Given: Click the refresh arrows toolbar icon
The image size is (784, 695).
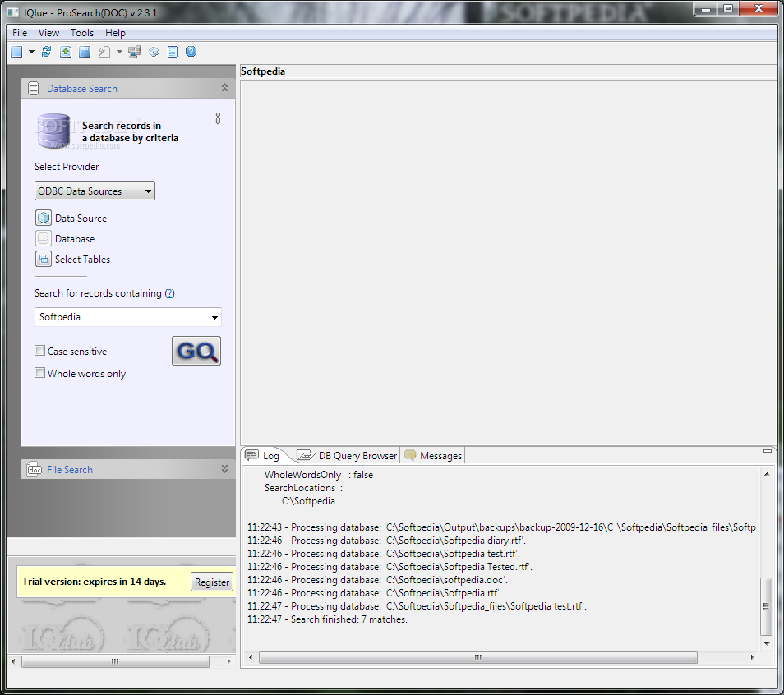Looking at the screenshot, I should (x=47, y=52).
